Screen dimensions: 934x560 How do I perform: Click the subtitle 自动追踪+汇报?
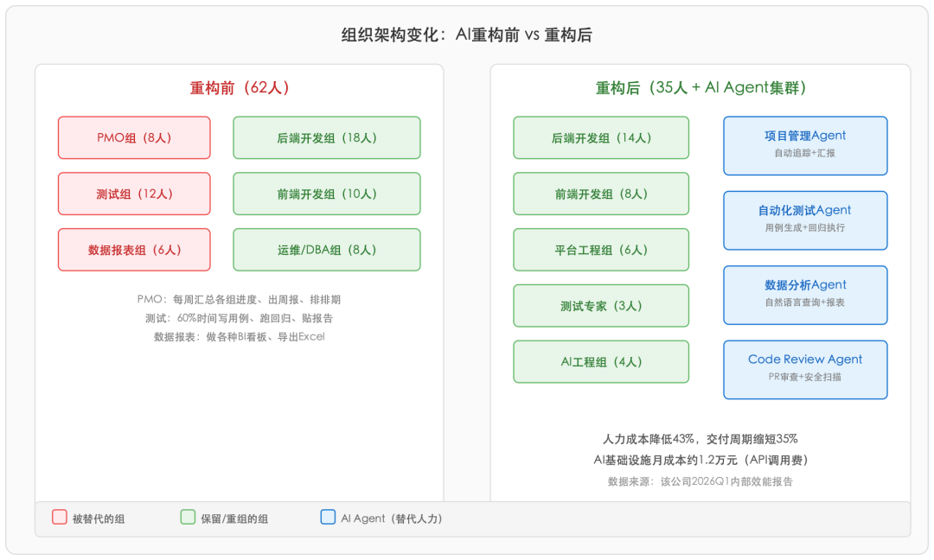805,153
